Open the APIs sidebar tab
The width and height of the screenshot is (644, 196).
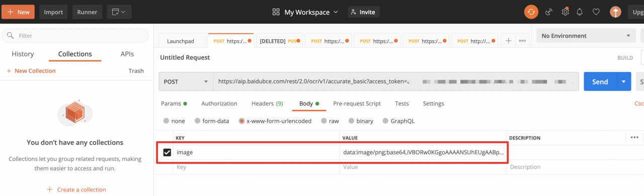pos(127,54)
